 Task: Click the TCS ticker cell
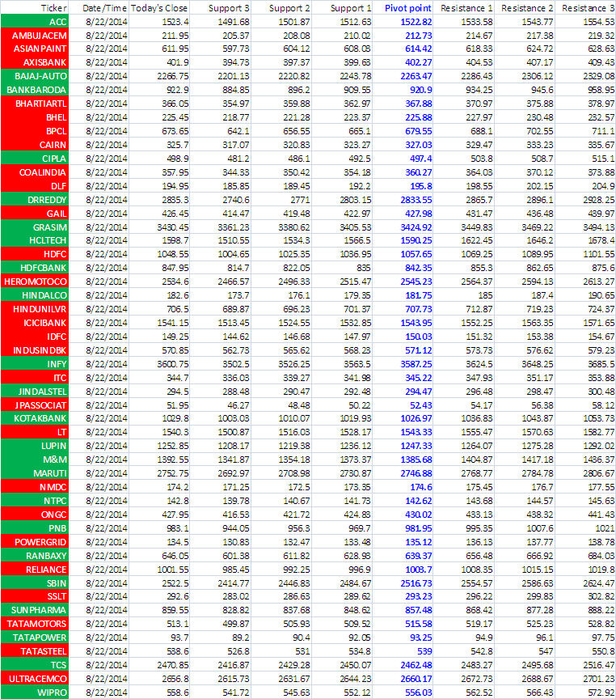point(35,665)
